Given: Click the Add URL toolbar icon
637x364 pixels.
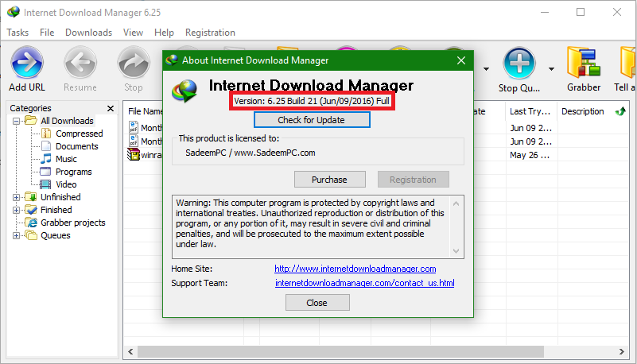Looking at the screenshot, I should 27,63.
